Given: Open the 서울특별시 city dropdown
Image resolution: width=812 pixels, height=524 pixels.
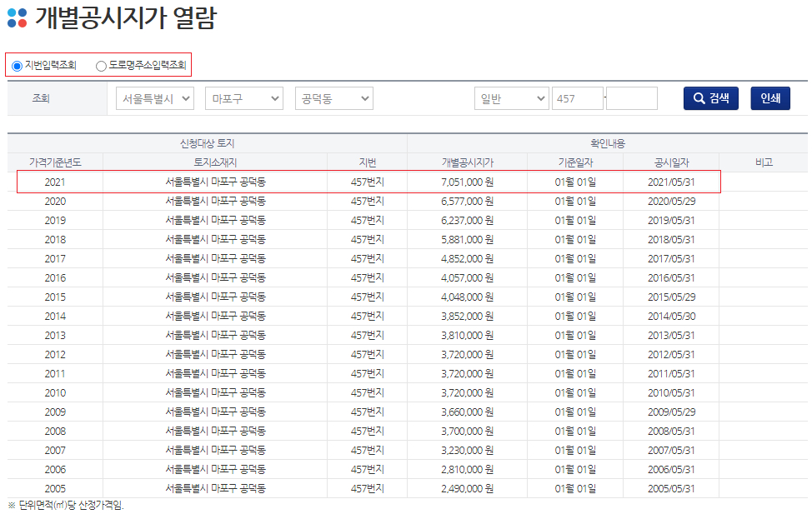Looking at the screenshot, I should [155, 98].
